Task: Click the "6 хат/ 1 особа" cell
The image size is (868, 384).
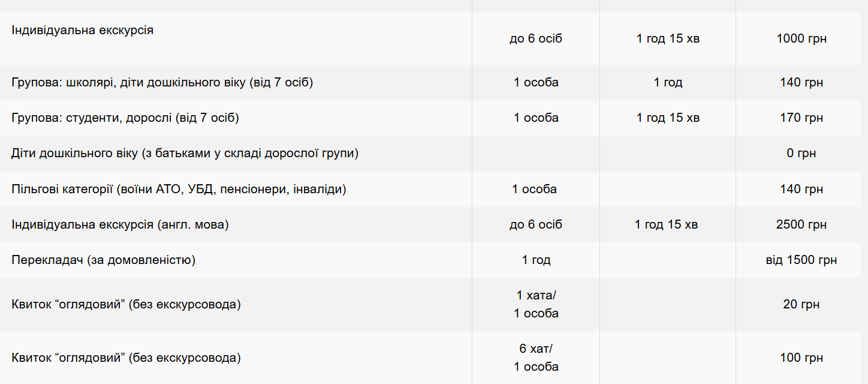Action: click(536, 358)
